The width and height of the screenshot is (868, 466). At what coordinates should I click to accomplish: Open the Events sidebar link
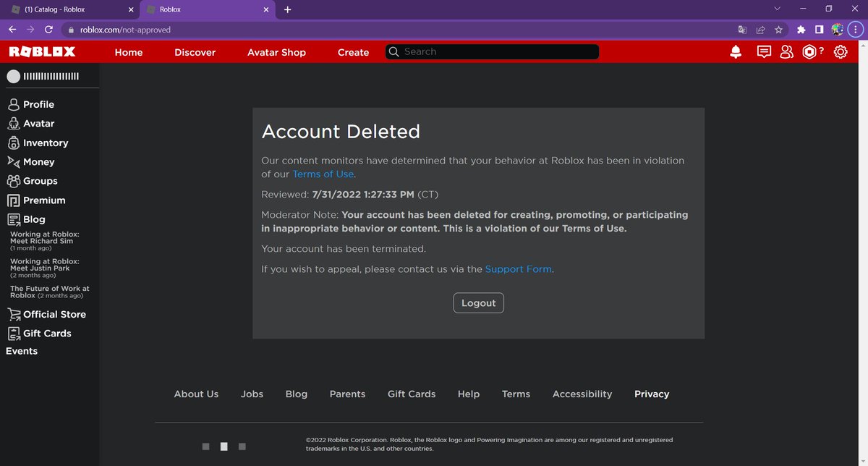click(x=22, y=351)
